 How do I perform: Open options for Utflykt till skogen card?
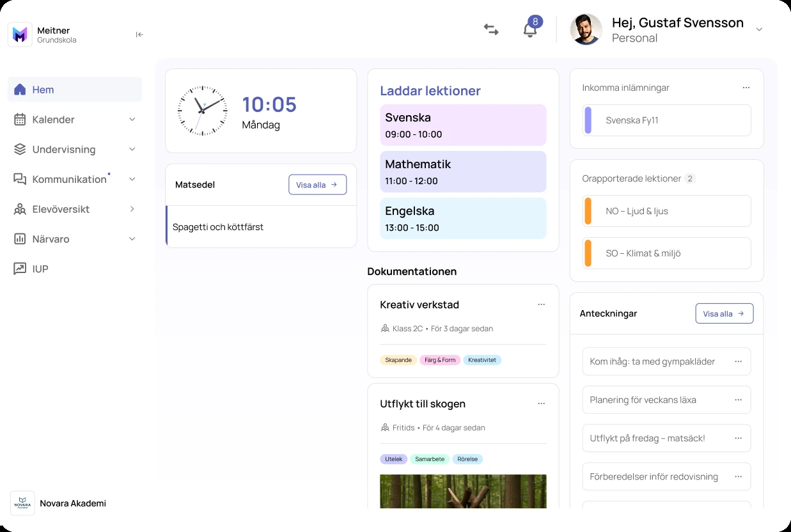541,403
